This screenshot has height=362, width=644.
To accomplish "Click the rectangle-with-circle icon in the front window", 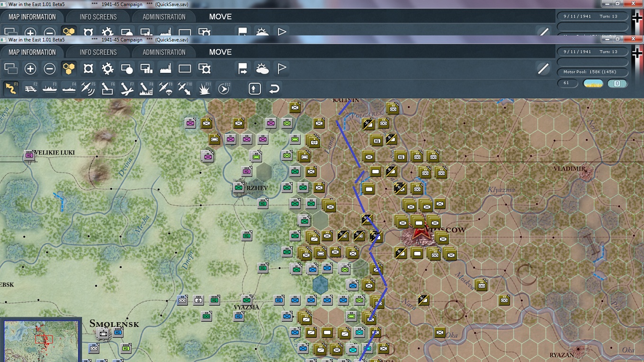I will pyautogui.click(x=127, y=69).
